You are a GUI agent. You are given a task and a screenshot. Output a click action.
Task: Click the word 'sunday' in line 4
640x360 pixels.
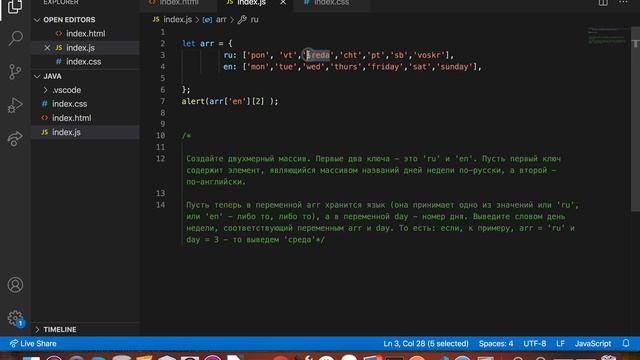coord(454,67)
